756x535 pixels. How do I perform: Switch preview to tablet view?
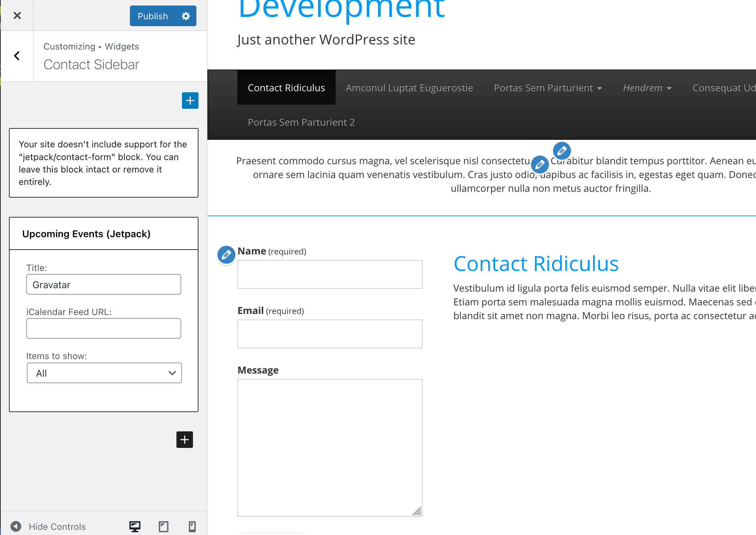(163, 526)
